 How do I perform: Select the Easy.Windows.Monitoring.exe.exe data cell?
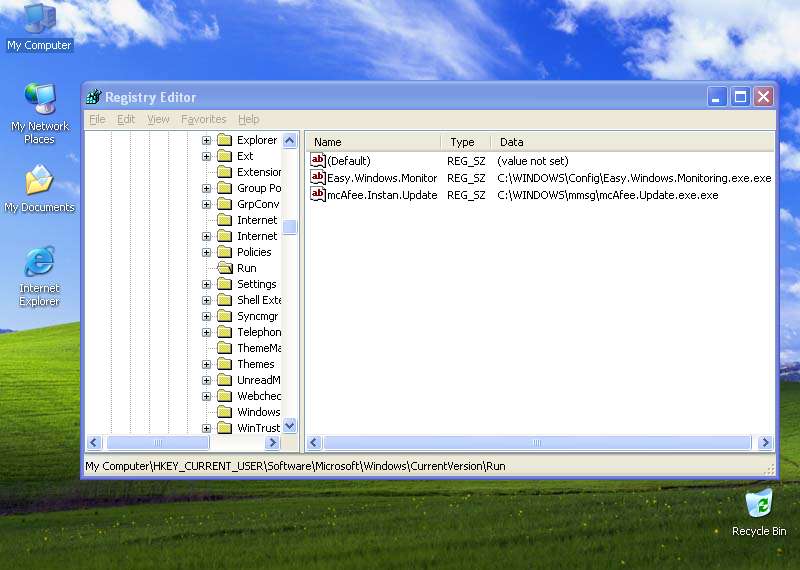click(x=634, y=178)
